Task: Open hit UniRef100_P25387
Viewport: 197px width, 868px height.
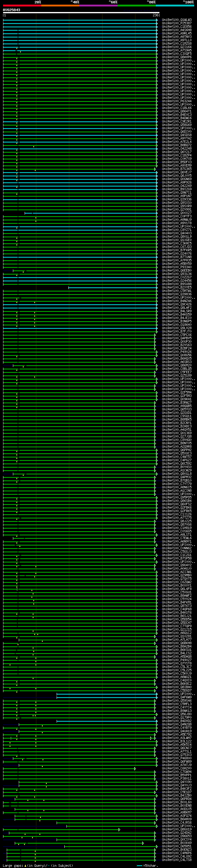Action: (176, 23)
